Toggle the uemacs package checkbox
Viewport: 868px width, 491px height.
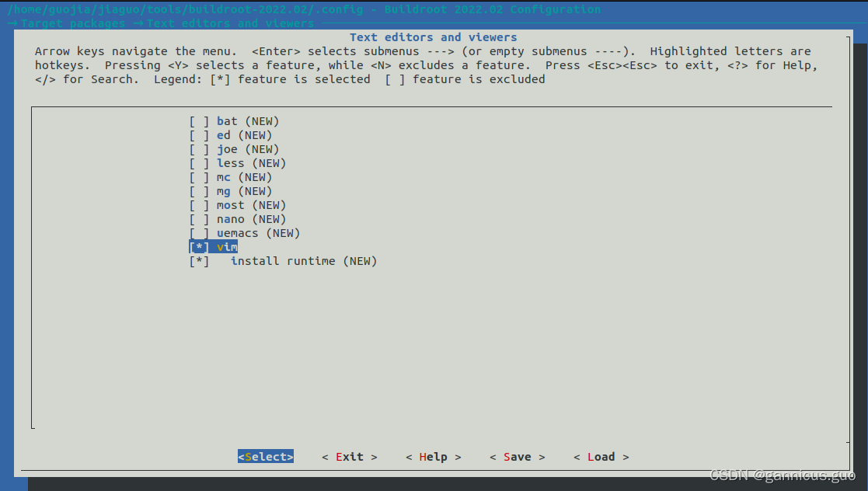click(199, 233)
